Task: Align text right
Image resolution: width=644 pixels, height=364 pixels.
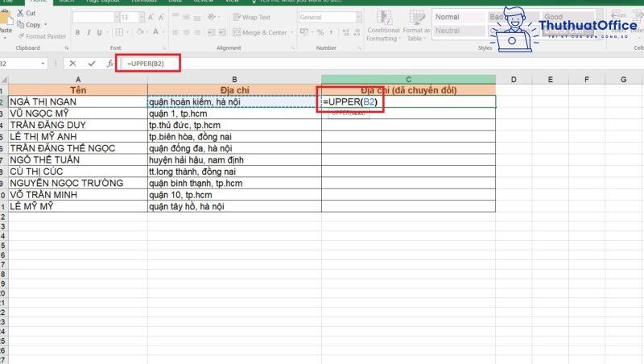Action: (x=197, y=32)
